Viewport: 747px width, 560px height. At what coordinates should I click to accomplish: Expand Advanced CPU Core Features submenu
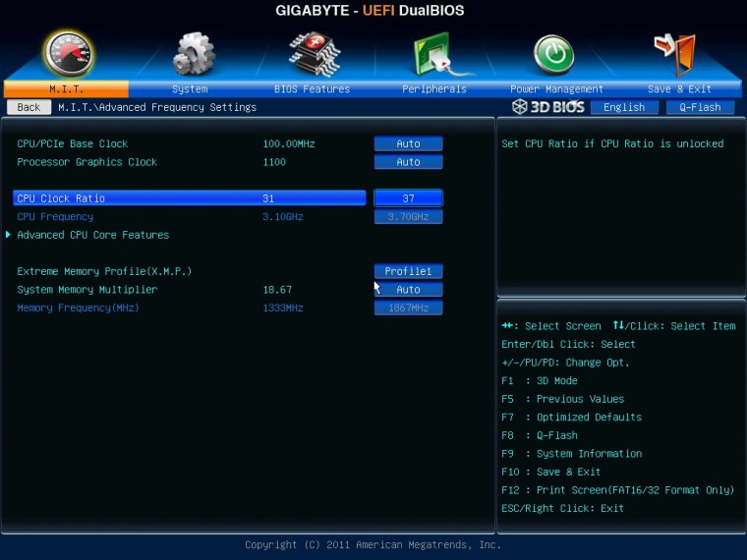[93, 235]
